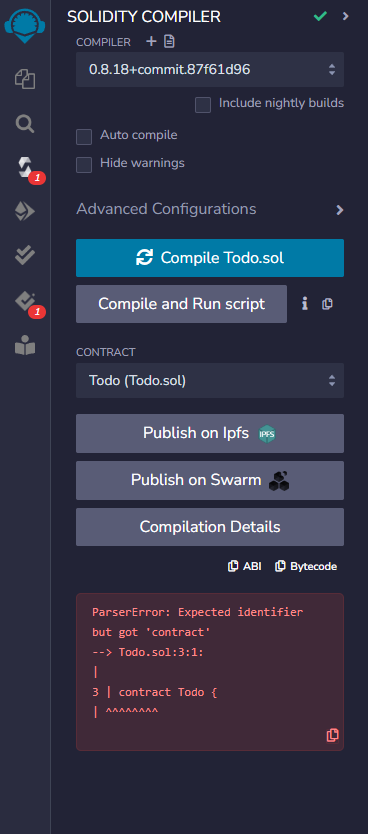The width and height of the screenshot is (368, 834).
Task: Open the contract dropdown Todo (Todo.sol)
Action: (210, 380)
